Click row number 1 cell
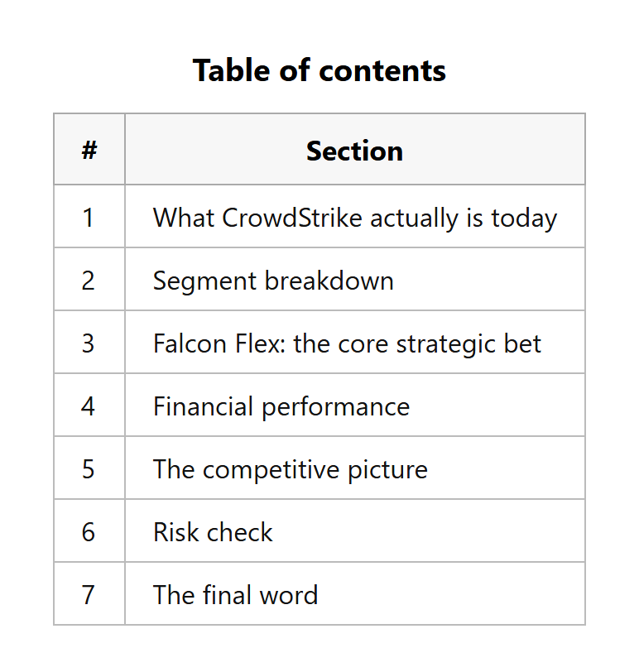Viewport: 639px width, 672px height. (x=89, y=217)
